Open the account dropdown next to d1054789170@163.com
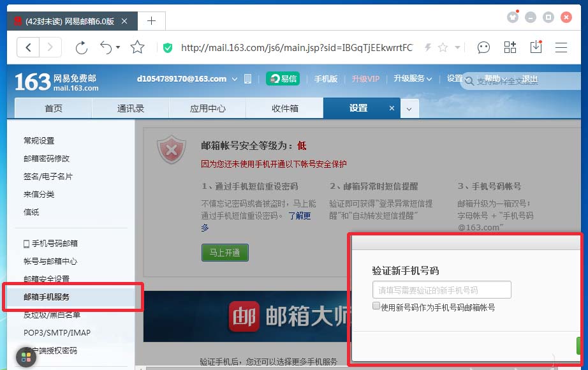This screenshot has height=370, width=588. point(234,78)
